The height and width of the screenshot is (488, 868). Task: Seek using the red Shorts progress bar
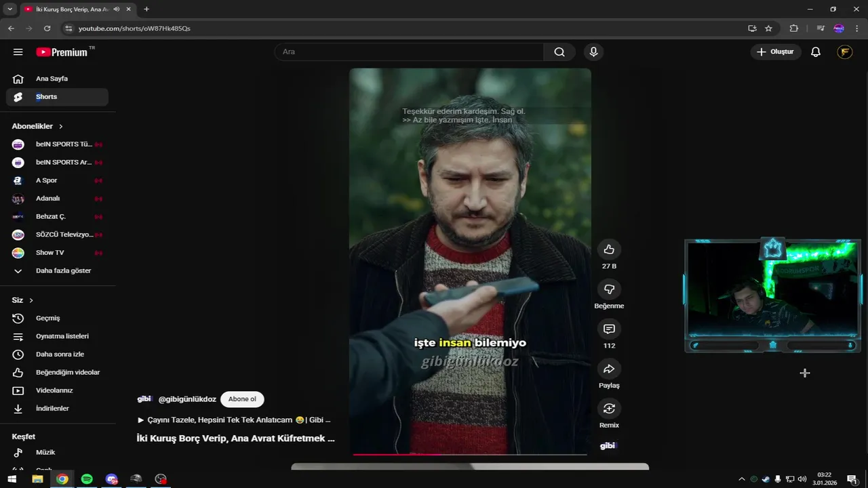click(x=470, y=454)
